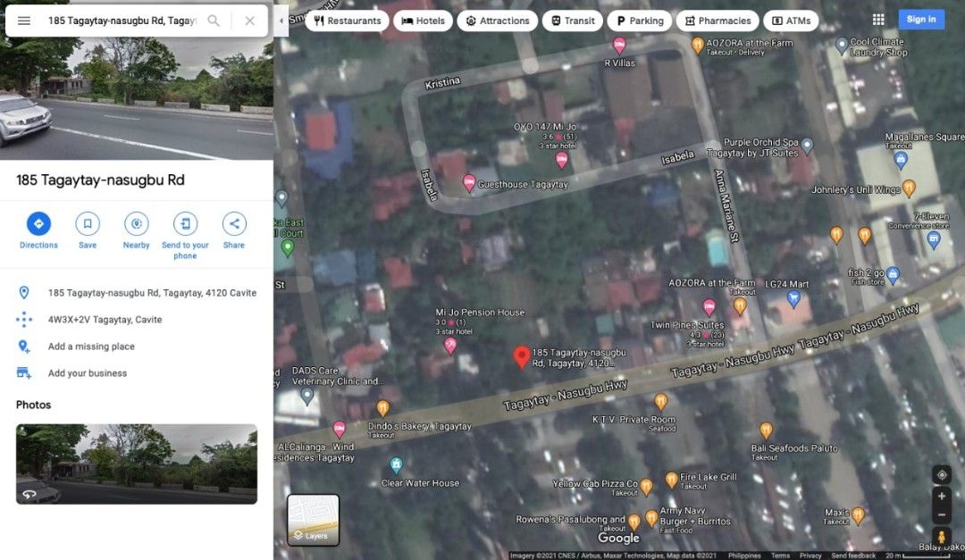The height and width of the screenshot is (560, 965).
Task: Clear the search with the X icon
Action: coord(250,21)
